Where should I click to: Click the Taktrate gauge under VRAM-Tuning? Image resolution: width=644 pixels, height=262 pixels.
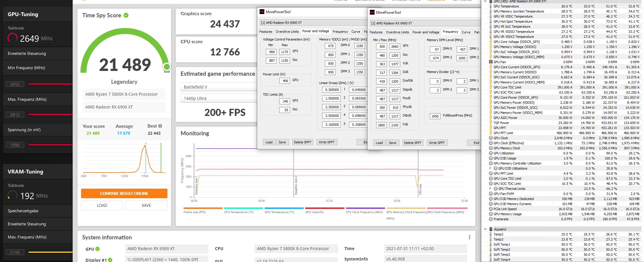(x=13, y=195)
